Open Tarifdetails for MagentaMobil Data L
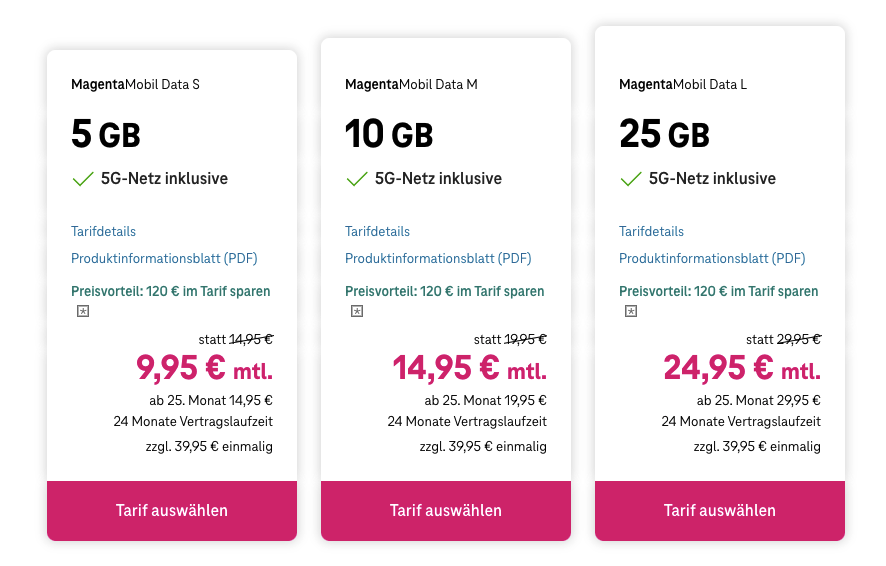The width and height of the screenshot is (886, 566). [652, 231]
